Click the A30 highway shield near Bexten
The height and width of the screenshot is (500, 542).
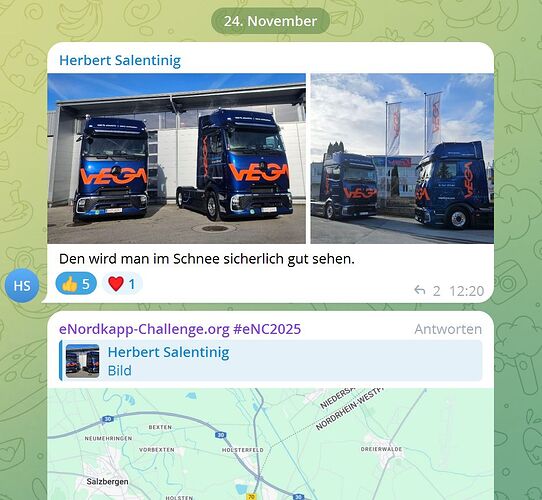tap(108, 419)
